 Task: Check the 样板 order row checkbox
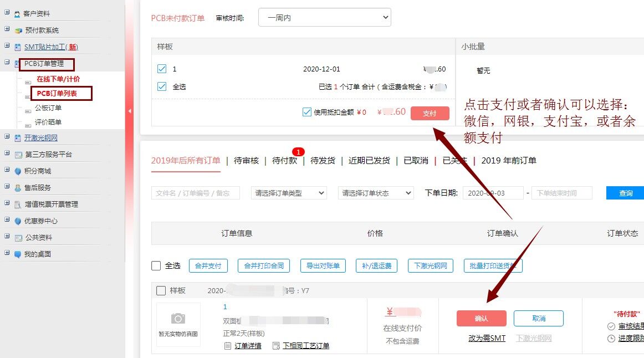161,290
